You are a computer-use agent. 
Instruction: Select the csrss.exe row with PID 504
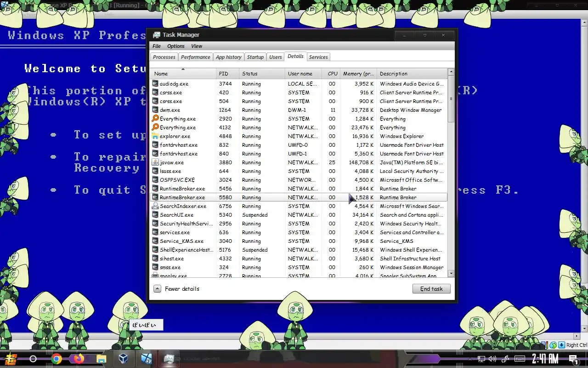coord(299,101)
